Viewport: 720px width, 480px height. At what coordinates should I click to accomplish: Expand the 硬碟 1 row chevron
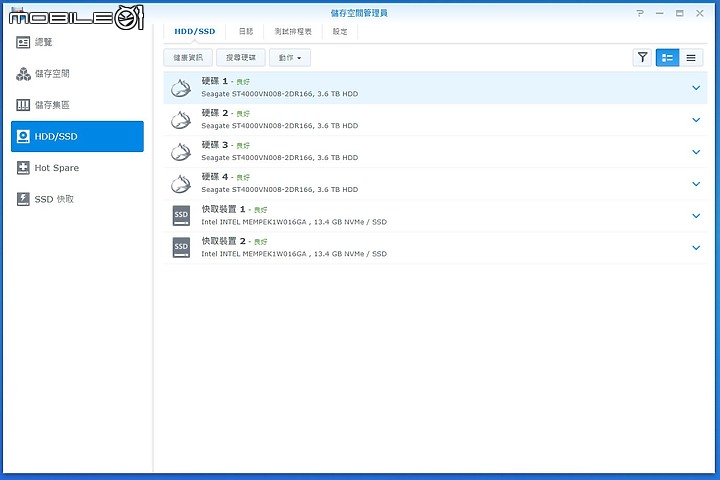pos(696,88)
